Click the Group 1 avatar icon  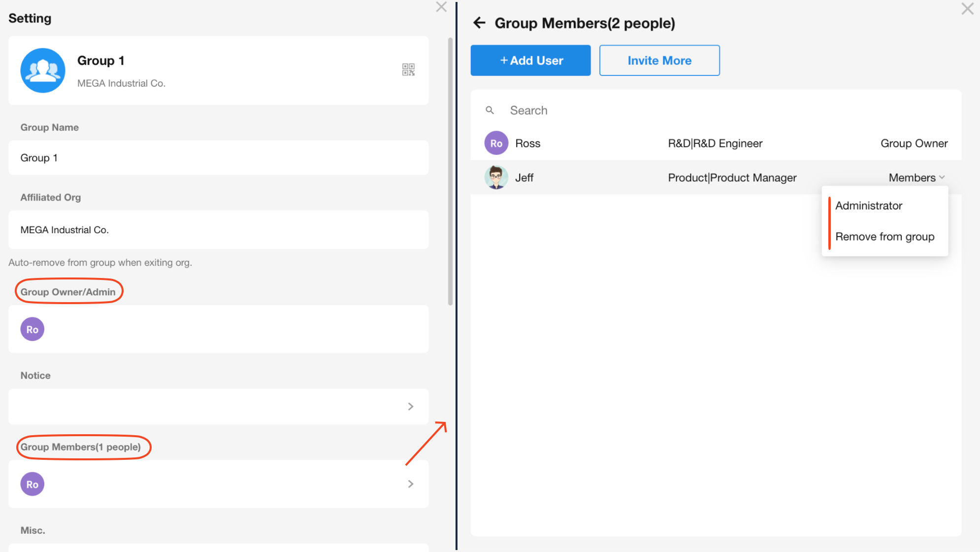(43, 70)
